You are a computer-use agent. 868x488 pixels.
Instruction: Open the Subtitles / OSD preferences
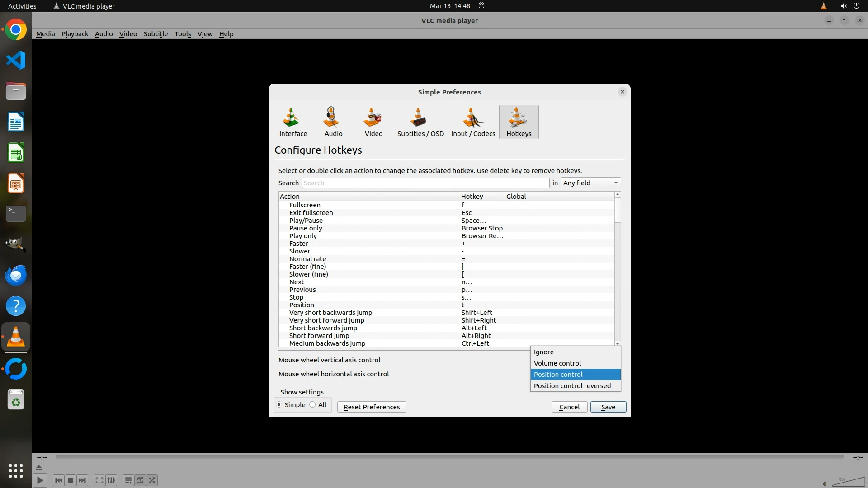point(420,122)
